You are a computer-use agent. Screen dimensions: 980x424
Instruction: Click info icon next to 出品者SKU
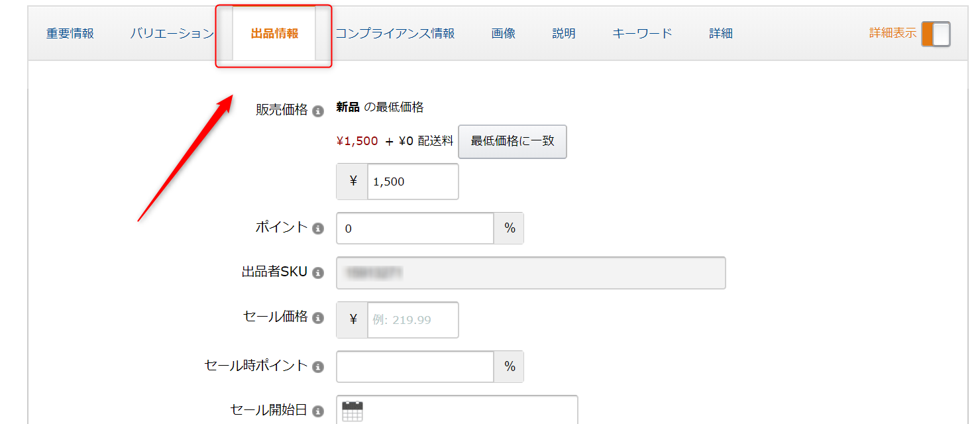[318, 273]
